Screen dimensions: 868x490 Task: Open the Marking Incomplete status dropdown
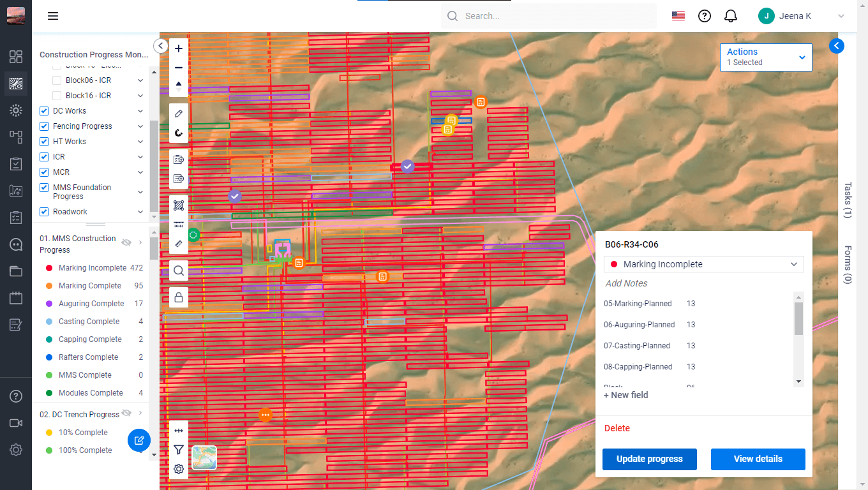704,264
